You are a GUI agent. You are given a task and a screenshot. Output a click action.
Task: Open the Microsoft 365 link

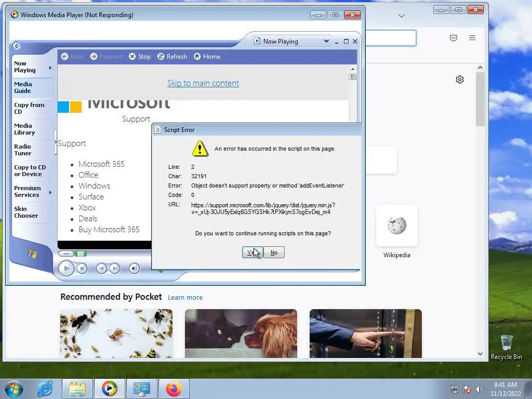[x=101, y=164]
